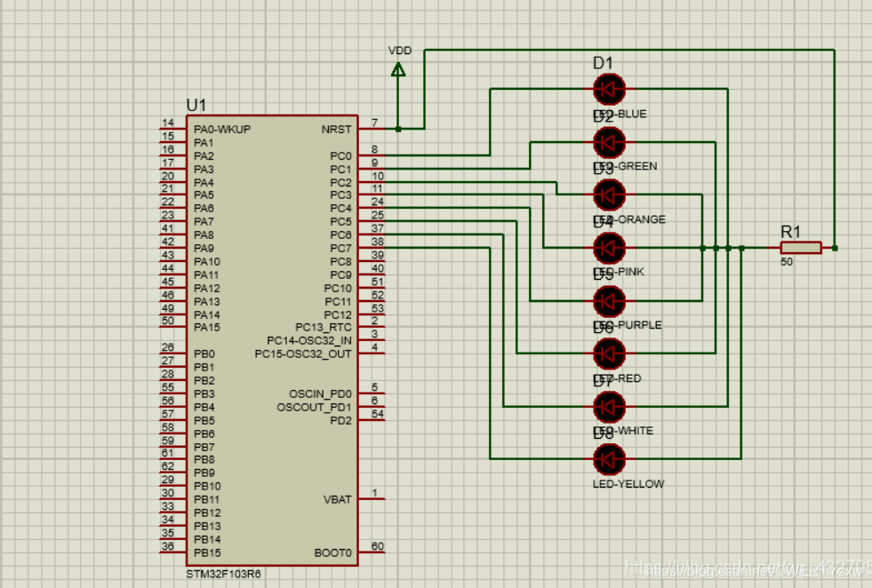Click the 'PC6' pin name

pyautogui.click(x=341, y=235)
